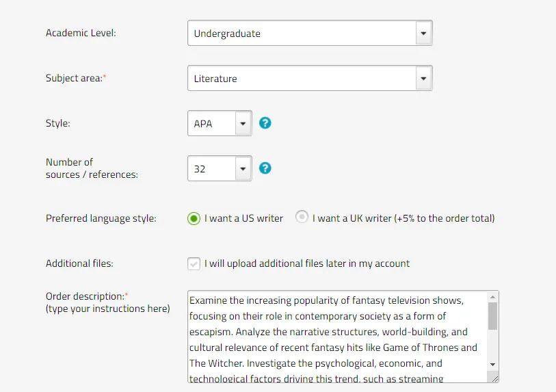Click the 'I will upload additional files' label

pos(306,263)
